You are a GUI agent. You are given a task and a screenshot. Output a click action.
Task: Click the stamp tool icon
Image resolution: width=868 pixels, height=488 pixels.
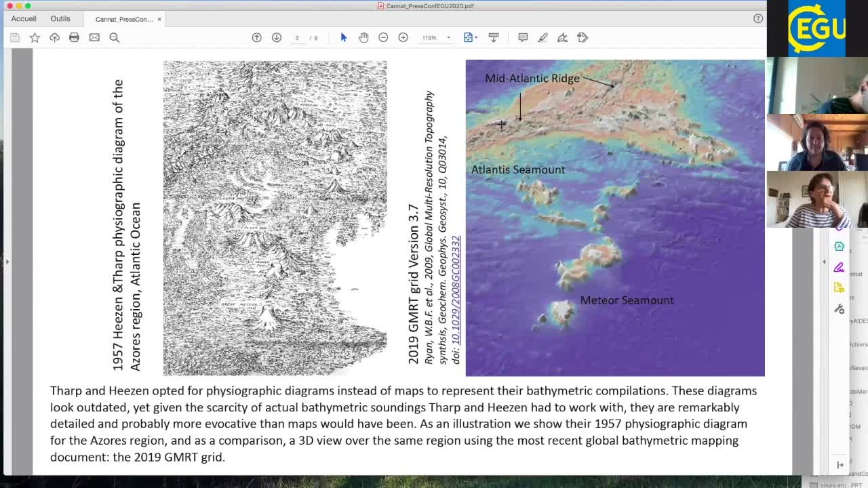click(583, 37)
